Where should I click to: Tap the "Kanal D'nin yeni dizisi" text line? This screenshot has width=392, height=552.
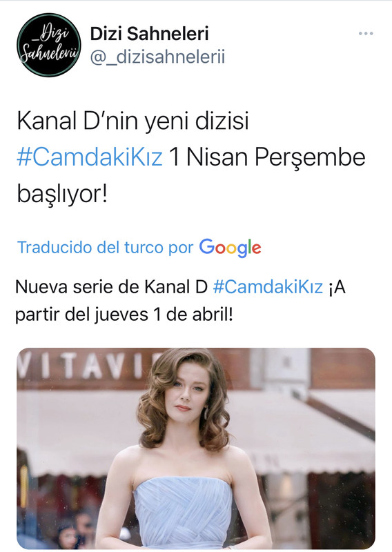pos(133,121)
